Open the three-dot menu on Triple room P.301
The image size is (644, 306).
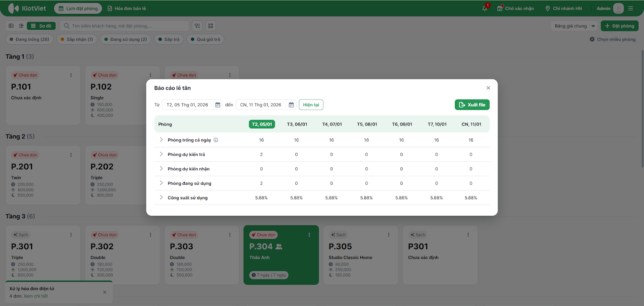click(x=71, y=235)
